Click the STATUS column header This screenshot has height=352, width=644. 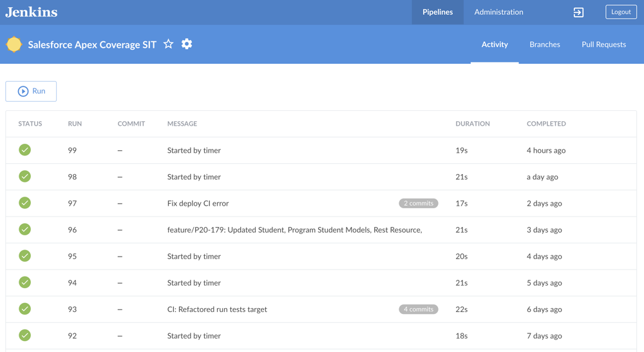point(30,124)
